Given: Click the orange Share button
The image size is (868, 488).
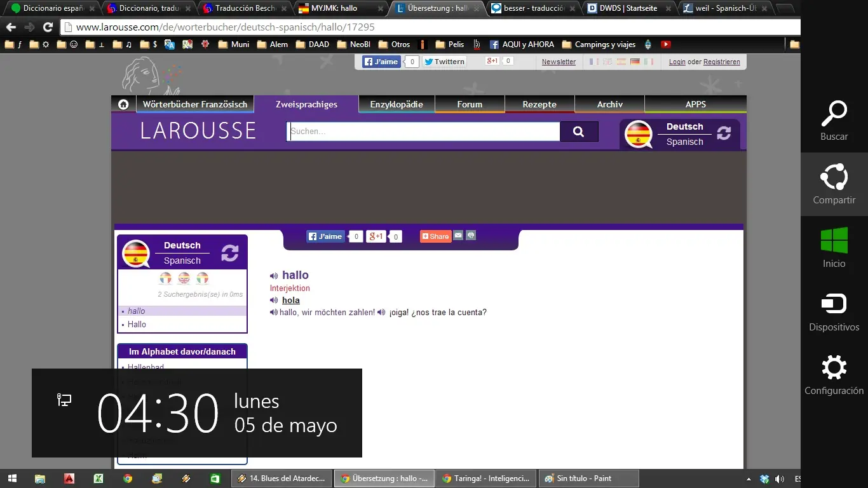Looking at the screenshot, I should (436, 236).
